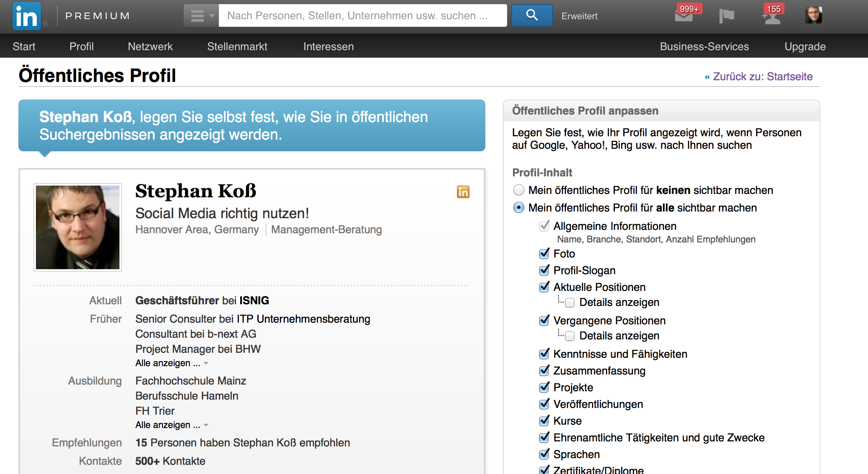
Task: Select profile visible to keinen radio button
Action: click(x=519, y=190)
